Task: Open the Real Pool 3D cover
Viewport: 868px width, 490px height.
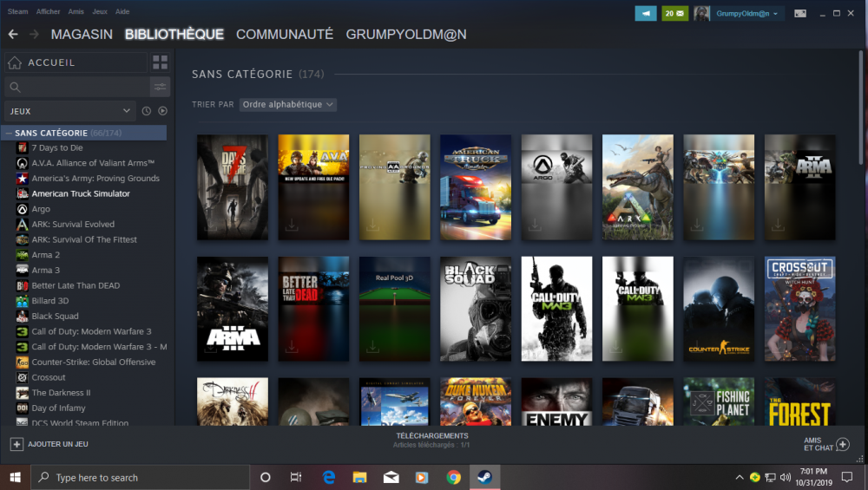Action: 395,309
